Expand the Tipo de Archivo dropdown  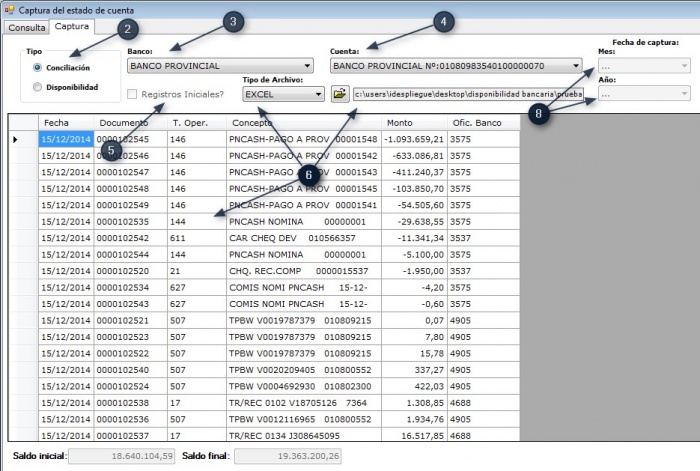[283, 94]
